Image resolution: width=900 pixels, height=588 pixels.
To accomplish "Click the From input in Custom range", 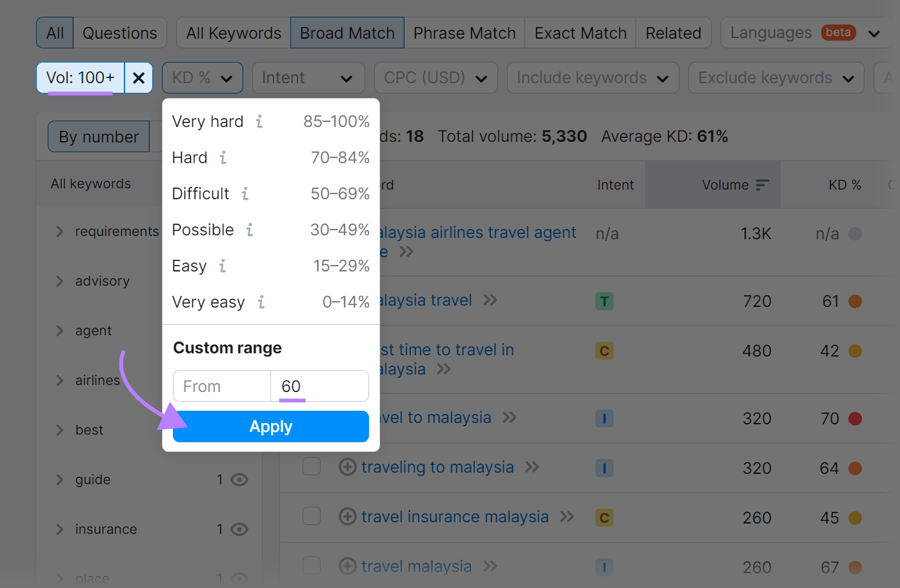I will click(221, 386).
